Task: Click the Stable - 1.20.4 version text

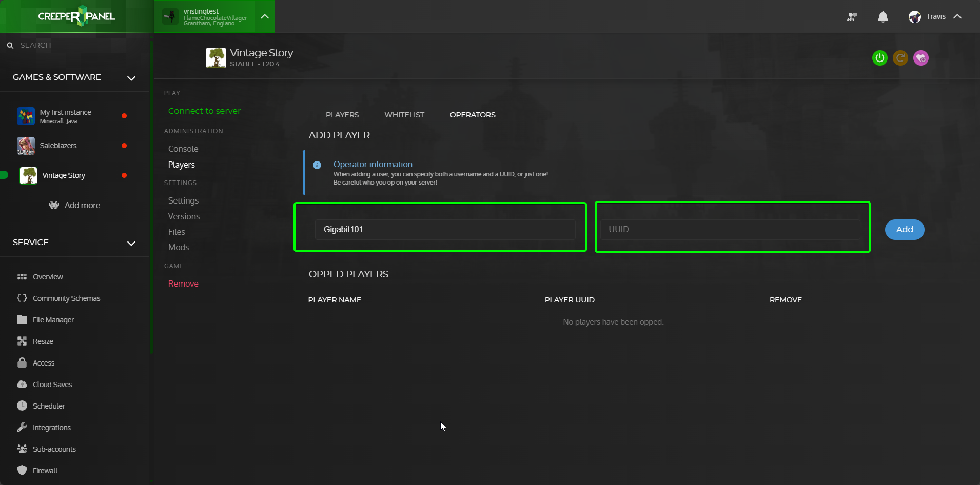Action: 254,64
